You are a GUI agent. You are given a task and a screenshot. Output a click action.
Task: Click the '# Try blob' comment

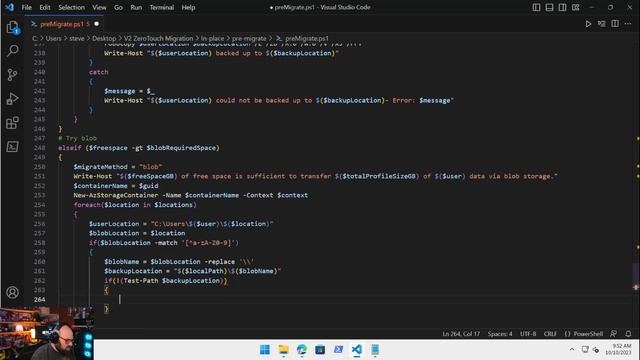(78, 138)
